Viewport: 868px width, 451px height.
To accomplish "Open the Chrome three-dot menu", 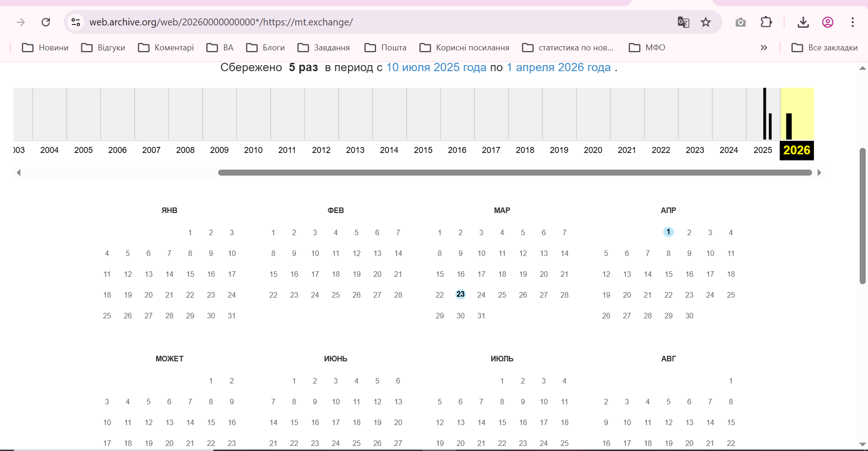I will click(x=853, y=22).
